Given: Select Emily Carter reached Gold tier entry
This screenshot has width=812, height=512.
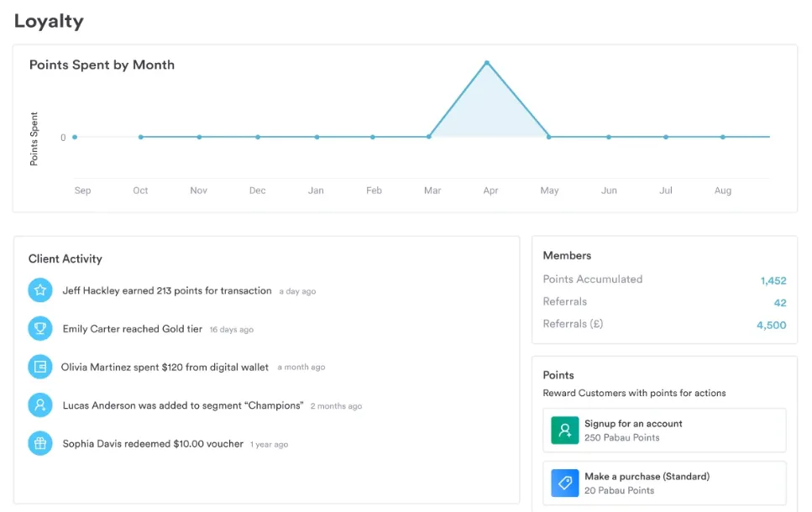Looking at the screenshot, I should click(133, 329).
